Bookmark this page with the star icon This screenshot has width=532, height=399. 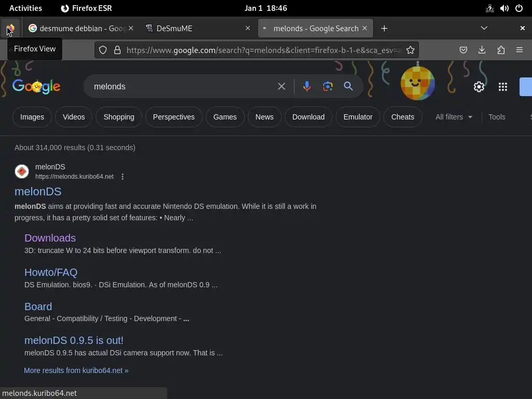[410, 50]
